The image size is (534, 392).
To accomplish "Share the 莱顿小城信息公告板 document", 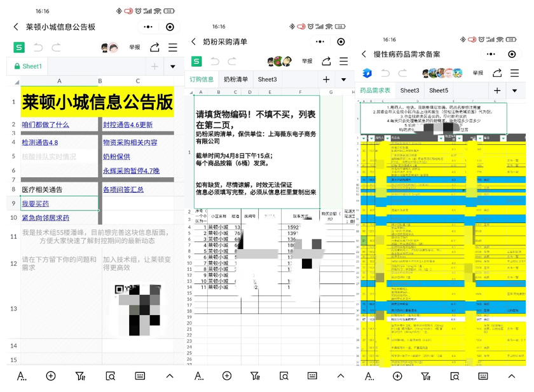I will (154, 47).
